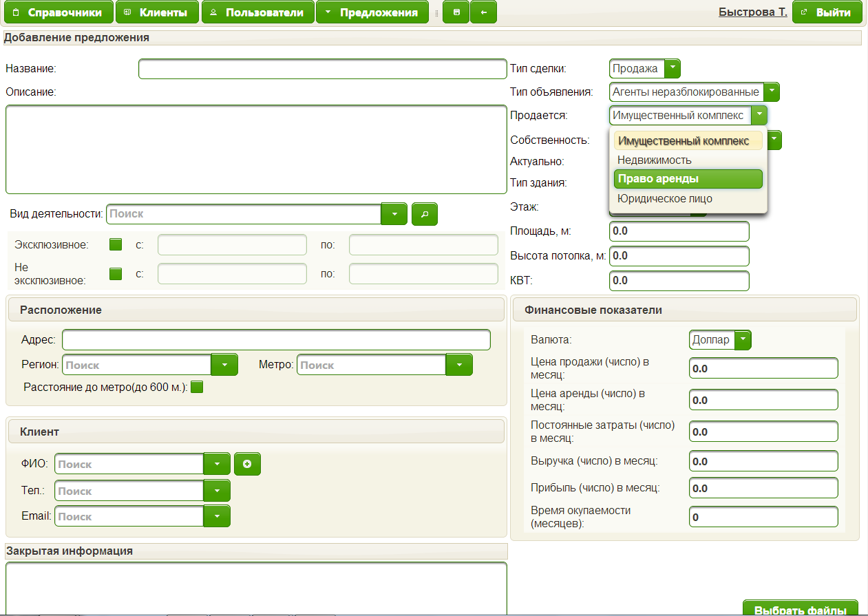
Task: Open the Предложения menu
Action: click(372, 12)
